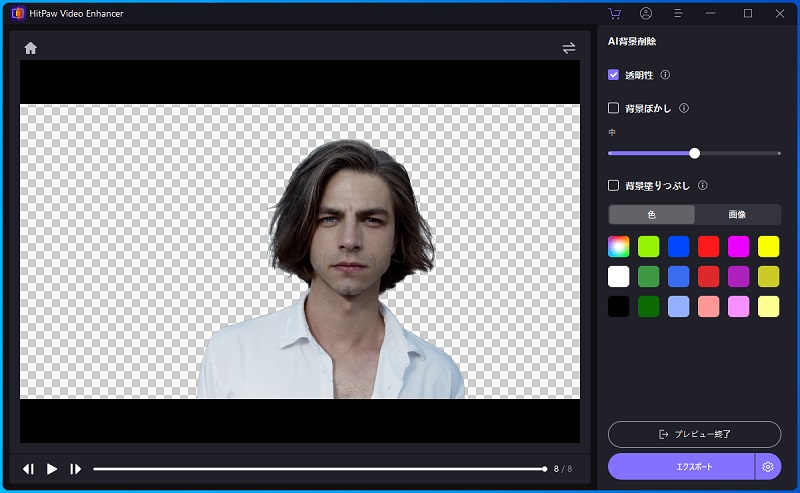Open the hamburger menu in title bar

(x=679, y=14)
